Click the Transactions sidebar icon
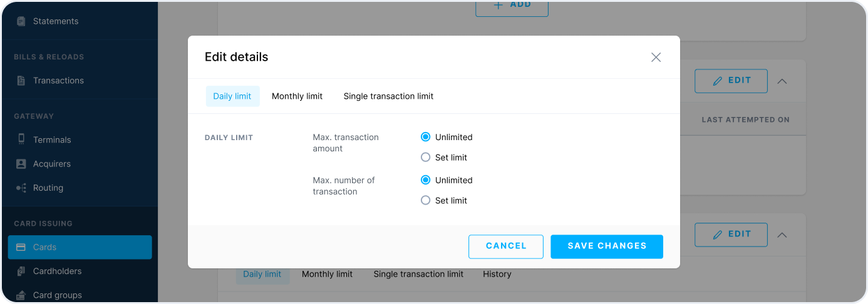This screenshot has height=304, width=868. point(21,81)
